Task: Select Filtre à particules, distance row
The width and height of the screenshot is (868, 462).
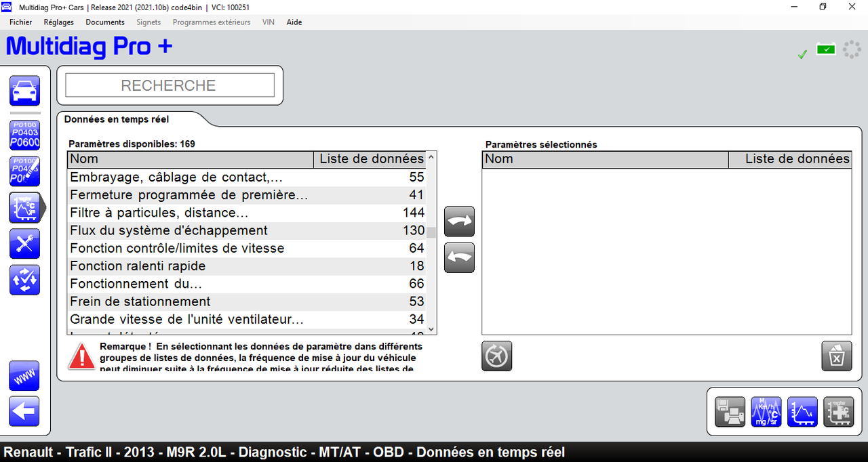Action: [x=247, y=213]
